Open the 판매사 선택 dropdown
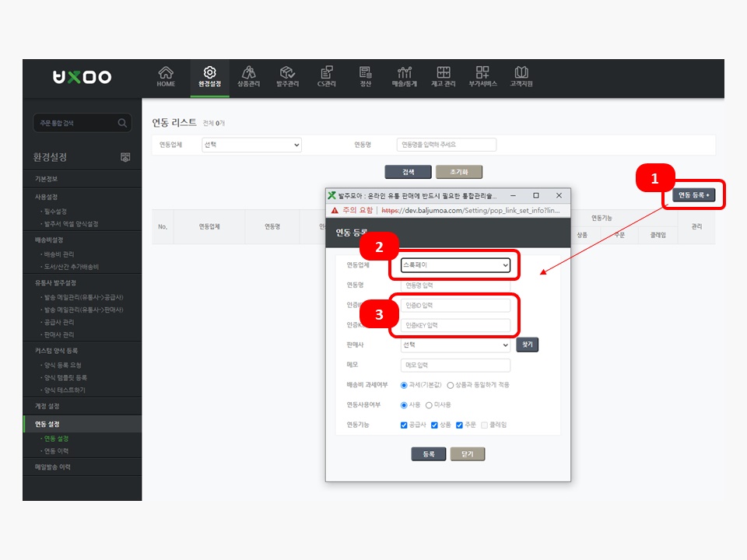This screenshot has width=747, height=560. [455, 345]
